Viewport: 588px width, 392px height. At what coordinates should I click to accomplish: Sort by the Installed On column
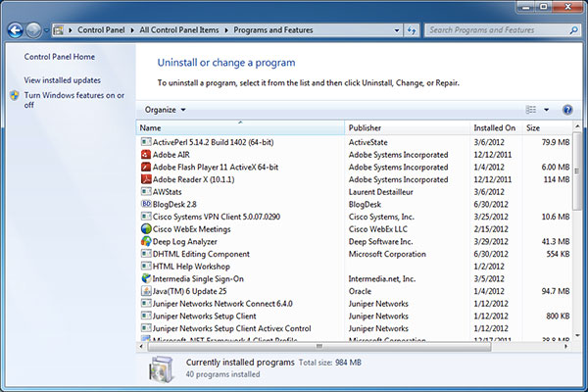pyautogui.click(x=495, y=128)
